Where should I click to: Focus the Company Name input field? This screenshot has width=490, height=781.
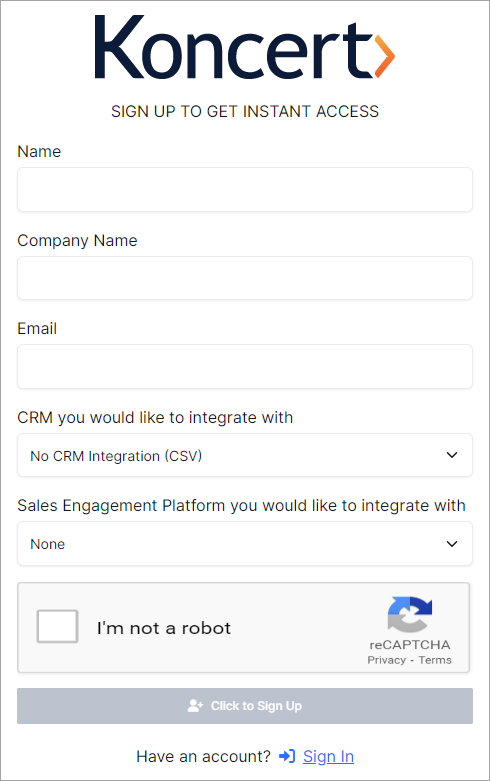[x=245, y=278]
